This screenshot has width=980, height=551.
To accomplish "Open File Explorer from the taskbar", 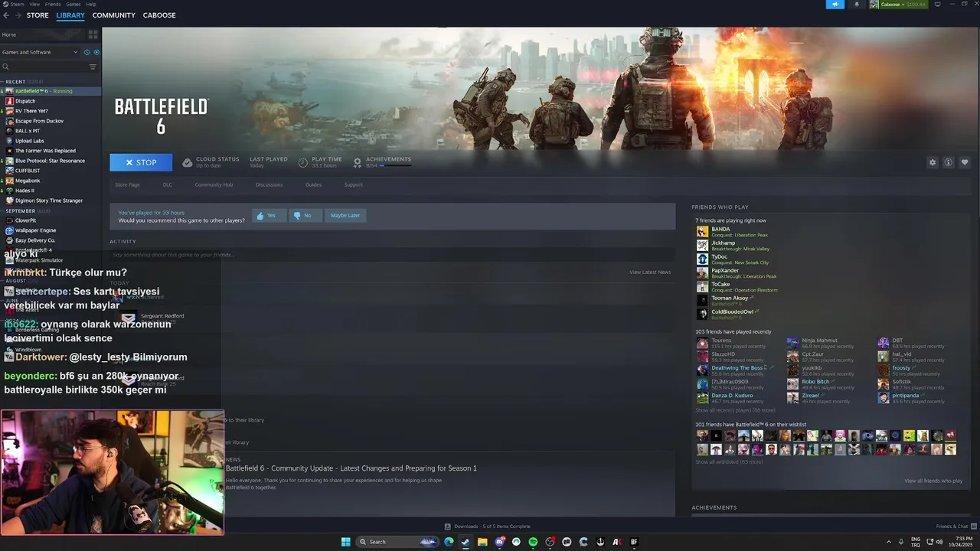I will click(482, 542).
